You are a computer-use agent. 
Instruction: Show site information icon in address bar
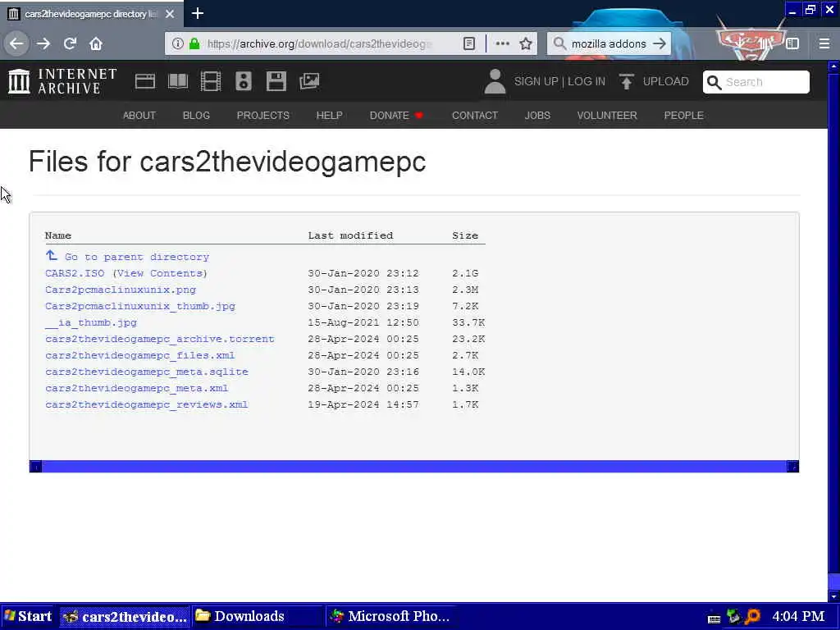click(x=178, y=43)
